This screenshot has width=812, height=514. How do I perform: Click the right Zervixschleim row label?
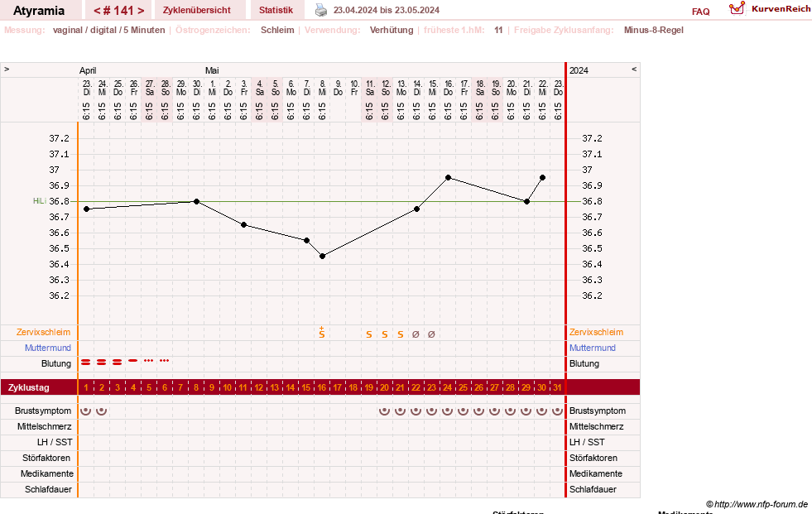597,332
